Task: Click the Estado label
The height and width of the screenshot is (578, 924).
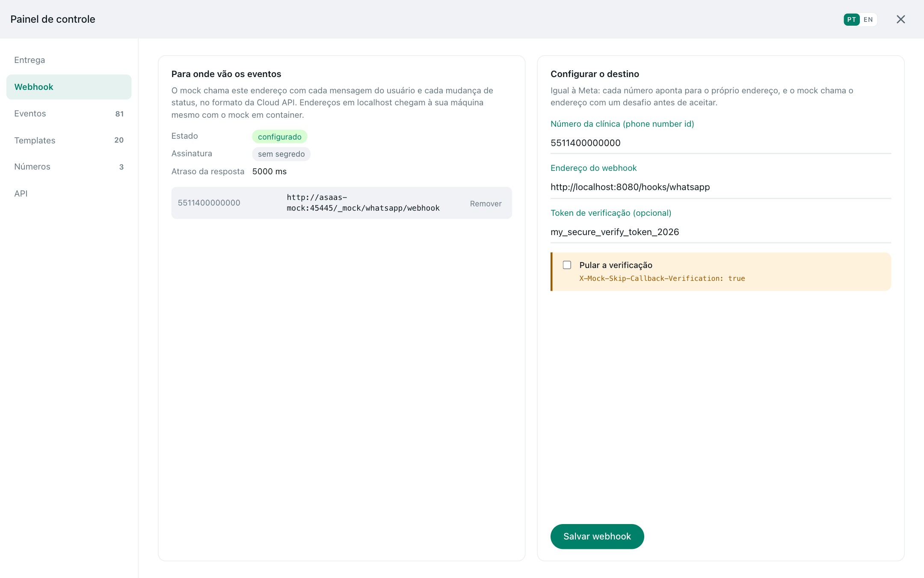Action: coord(184,136)
